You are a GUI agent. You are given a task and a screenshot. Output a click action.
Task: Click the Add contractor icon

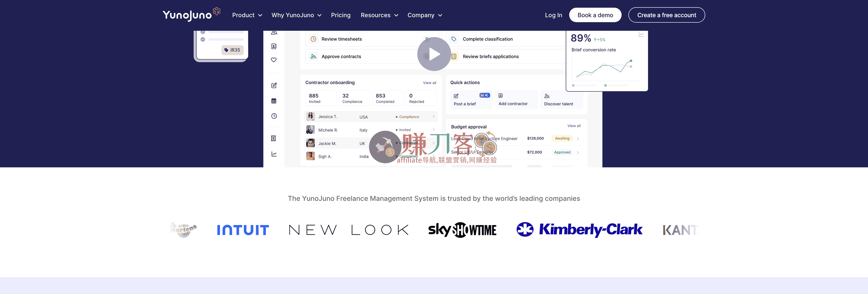point(501,96)
